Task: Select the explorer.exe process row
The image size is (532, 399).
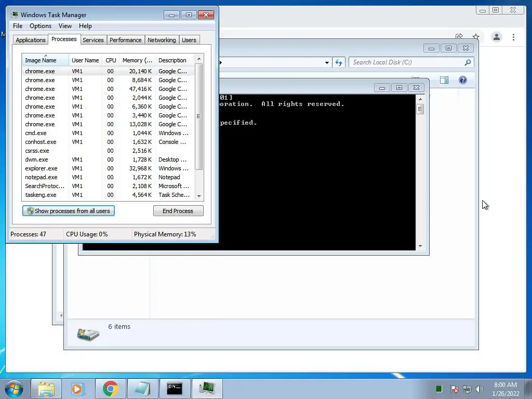Action: point(108,168)
